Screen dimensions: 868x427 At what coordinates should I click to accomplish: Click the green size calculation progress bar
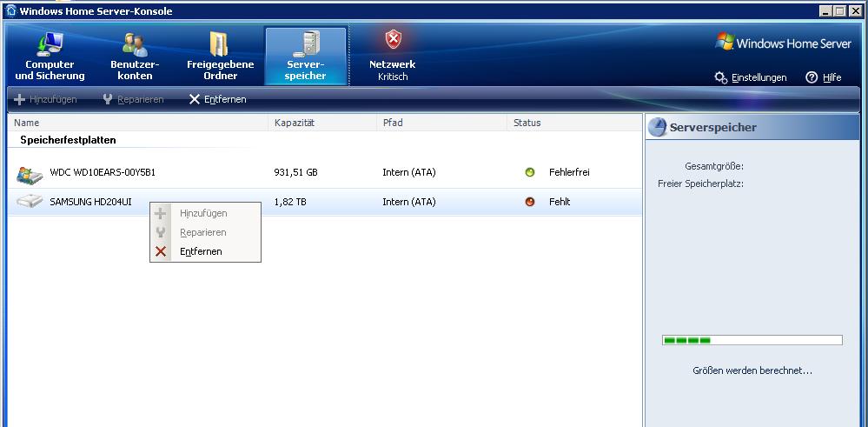752,340
